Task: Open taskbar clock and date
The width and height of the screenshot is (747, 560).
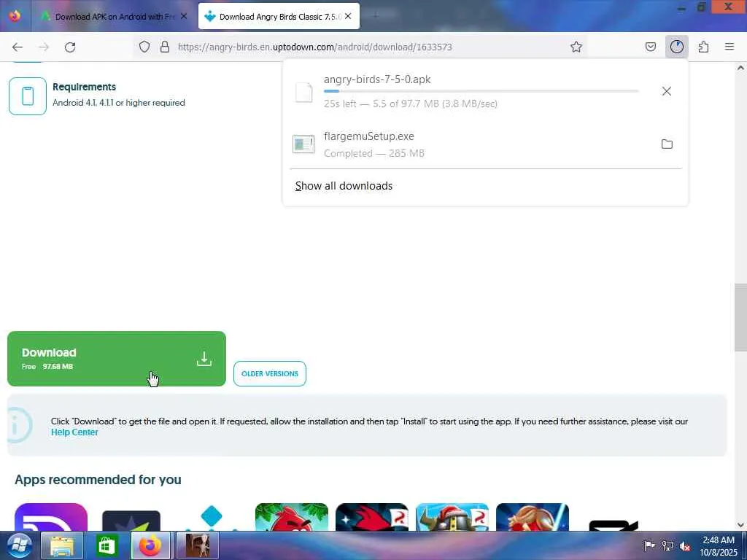Action: point(719,546)
